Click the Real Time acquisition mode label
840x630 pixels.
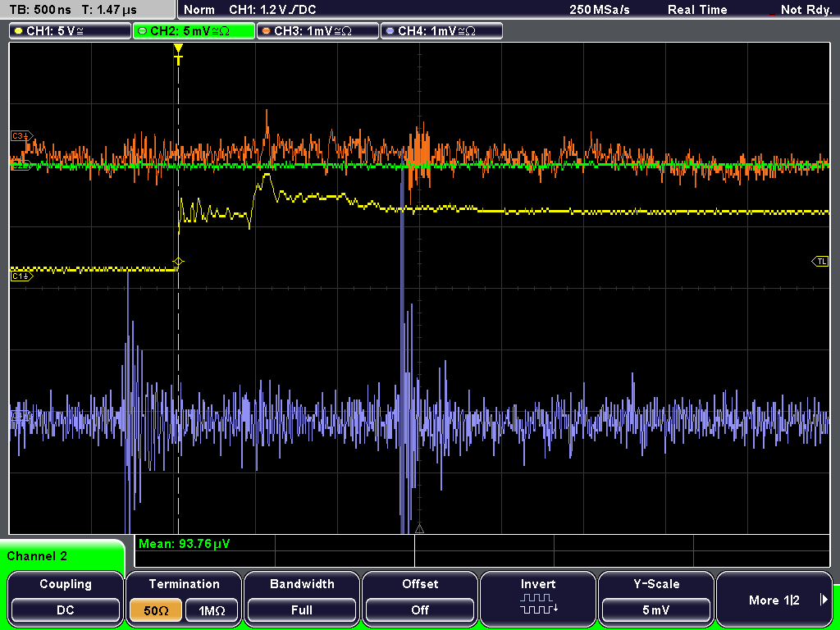click(x=697, y=10)
